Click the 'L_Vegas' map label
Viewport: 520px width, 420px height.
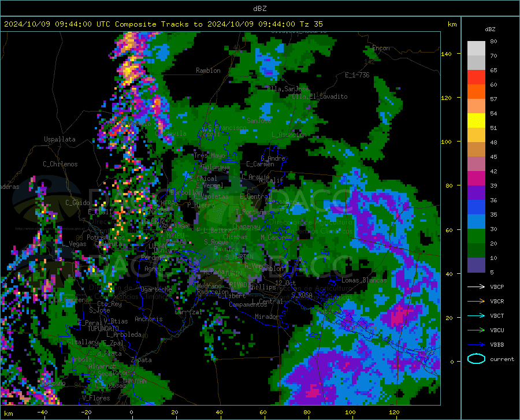pos(74,244)
